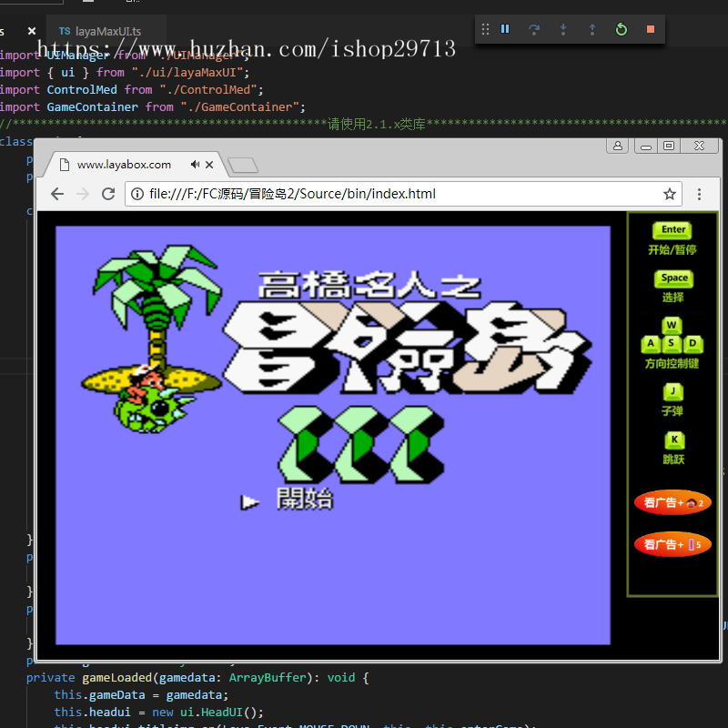Go back using the browser back arrow
Image resolution: width=728 pixels, height=728 pixels.
point(56,193)
